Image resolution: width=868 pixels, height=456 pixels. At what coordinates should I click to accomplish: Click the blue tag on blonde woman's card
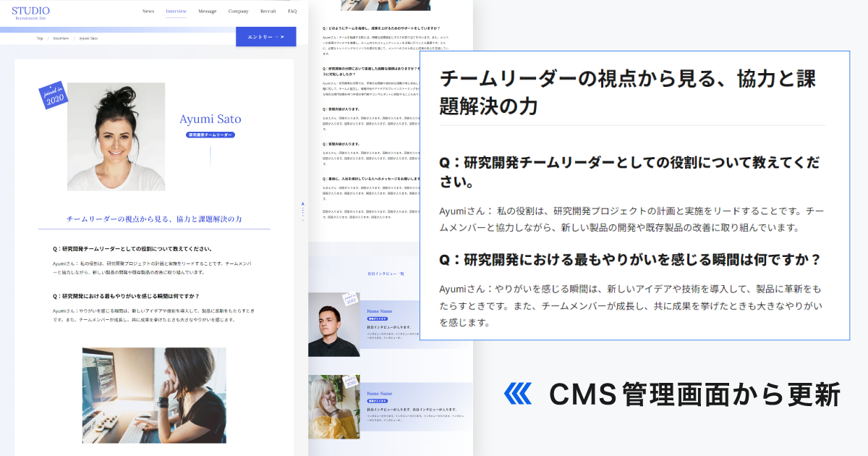[378, 400]
